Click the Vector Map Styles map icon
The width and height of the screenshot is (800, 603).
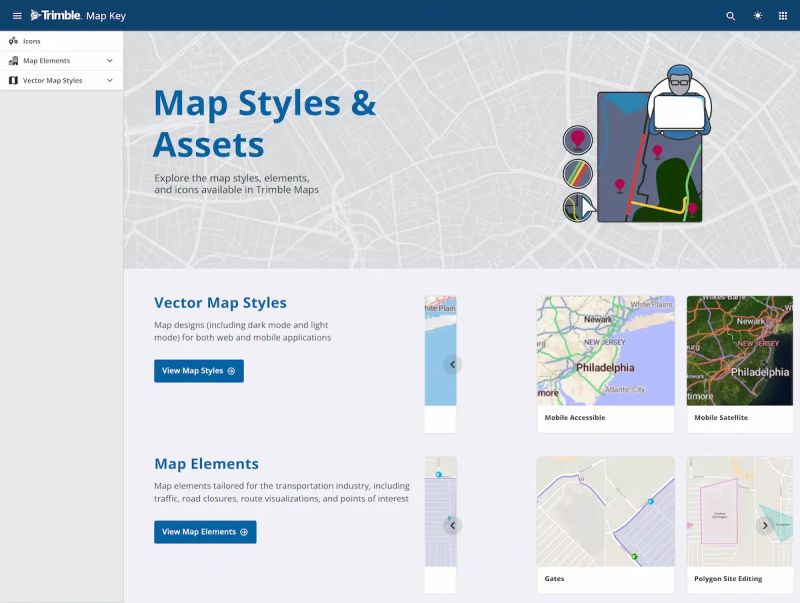tap(13, 79)
